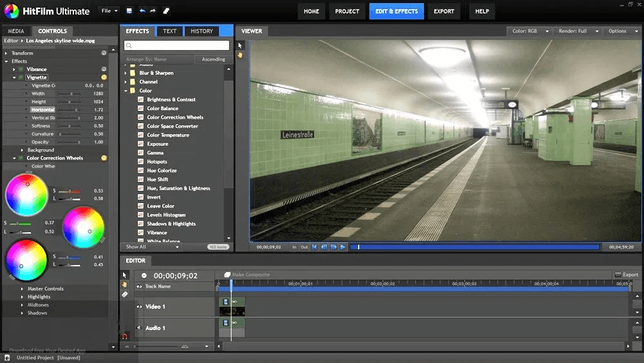Viewport: 644px width, 363px height.
Task: Click the HELP button
Action: tap(482, 11)
